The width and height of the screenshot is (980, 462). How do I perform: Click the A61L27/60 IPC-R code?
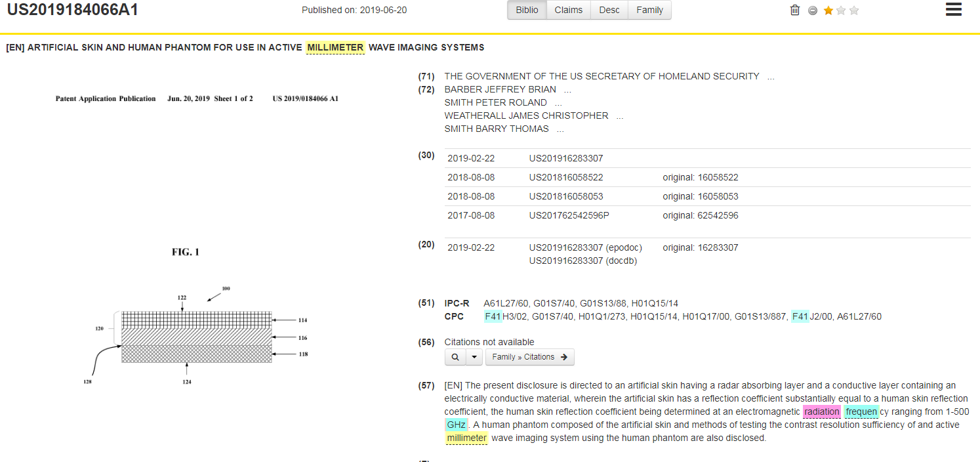pos(506,303)
